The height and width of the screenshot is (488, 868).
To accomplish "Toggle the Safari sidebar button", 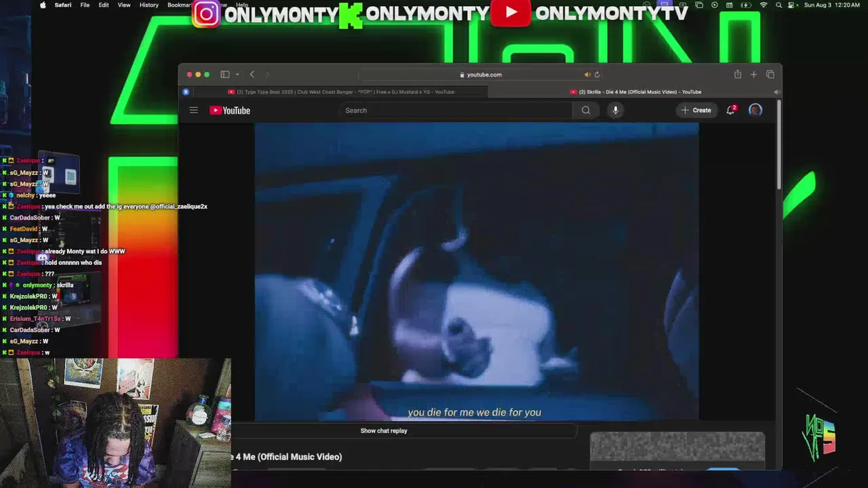I will tap(224, 75).
